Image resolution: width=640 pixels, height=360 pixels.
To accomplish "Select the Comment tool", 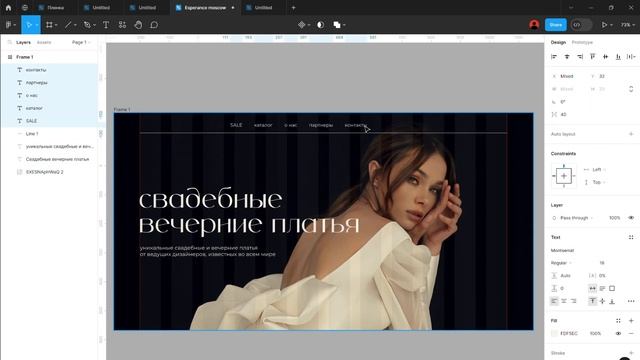I will point(154,25).
